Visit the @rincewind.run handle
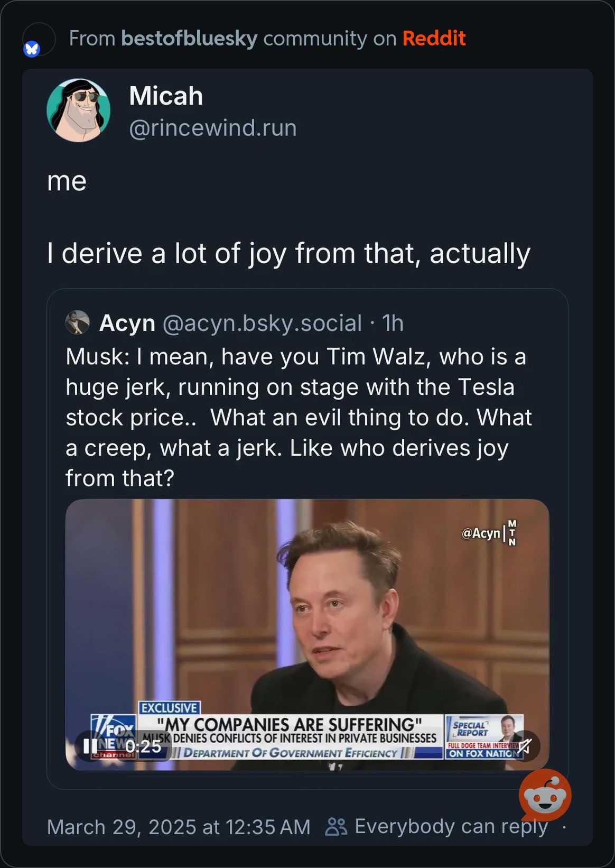615x868 pixels. [x=212, y=128]
